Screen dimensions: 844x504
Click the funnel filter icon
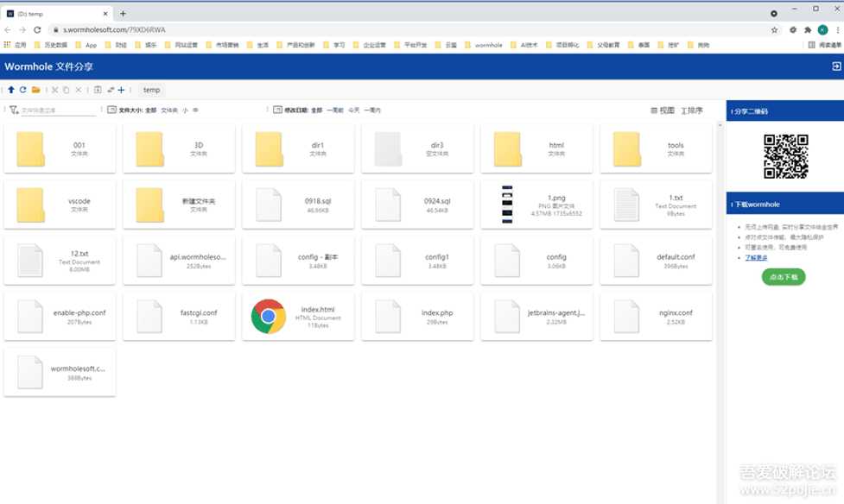click(14, 110)
